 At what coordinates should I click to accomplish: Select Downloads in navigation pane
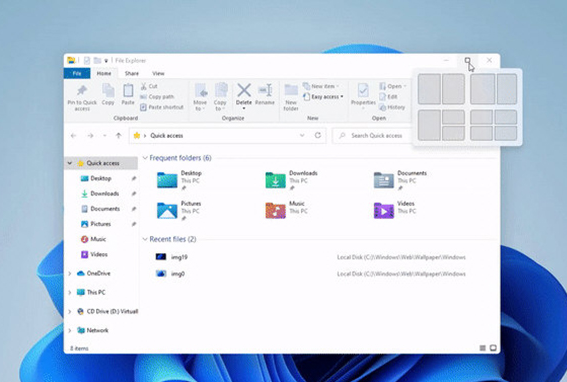105,194
